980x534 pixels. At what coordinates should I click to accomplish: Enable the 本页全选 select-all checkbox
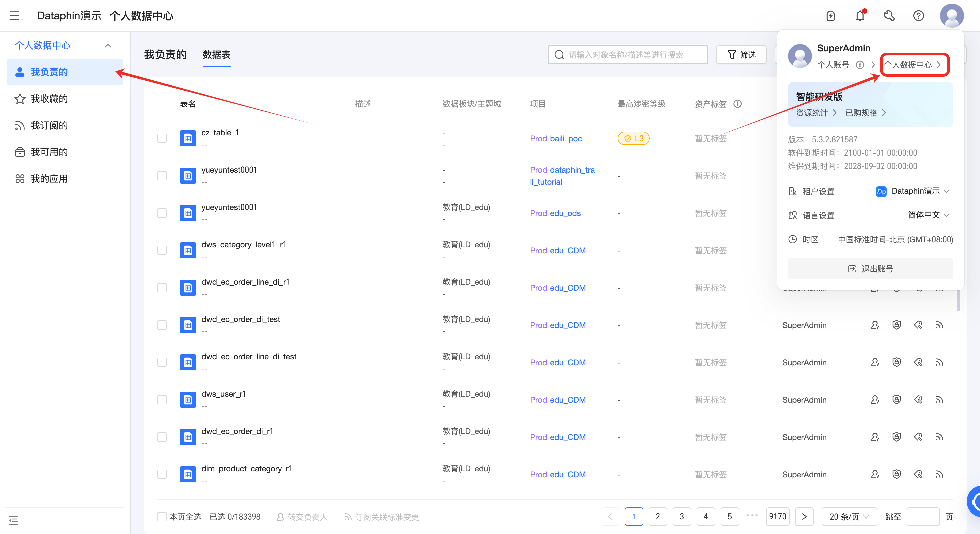[162, 517]
